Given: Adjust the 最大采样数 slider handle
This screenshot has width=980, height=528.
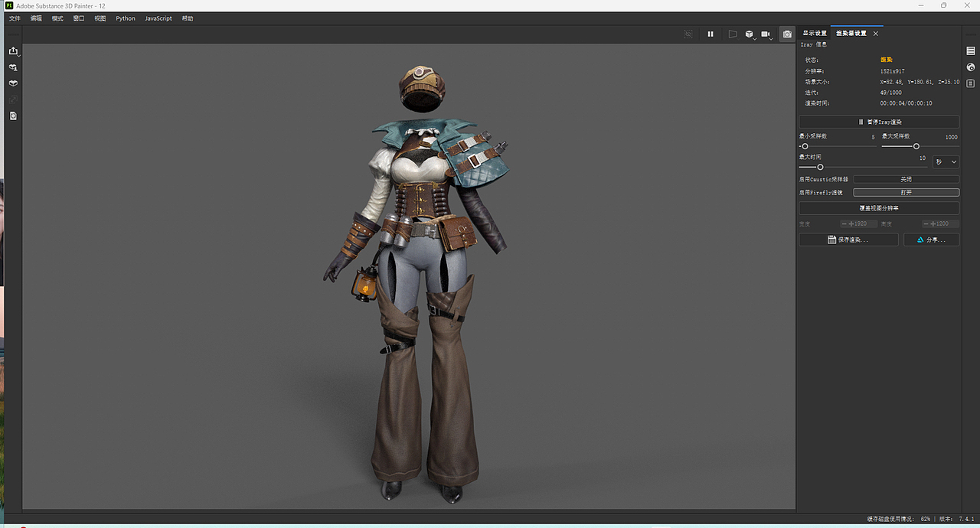Looking at the screenshot, I should 916,146.
